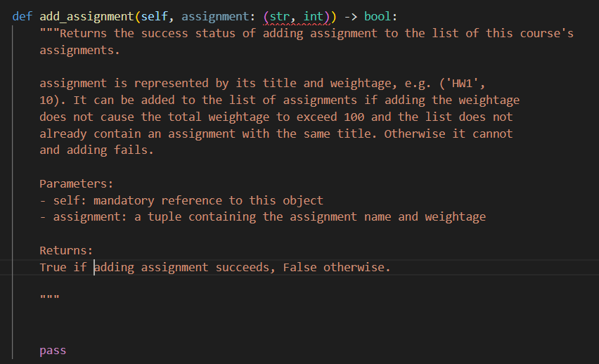Click the word 'succeeds,' in the docstring
Screen dimensions: 599x364
click(x=245, y=267)
